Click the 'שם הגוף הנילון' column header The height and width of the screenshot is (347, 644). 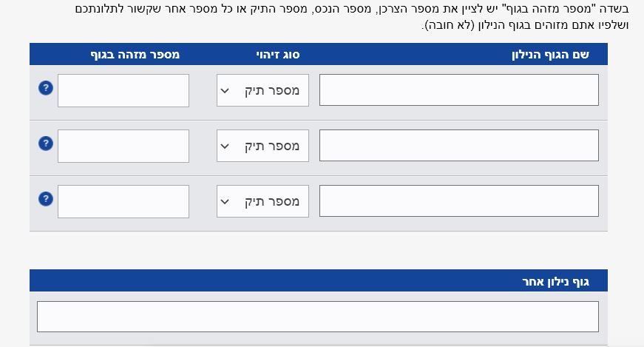tap(550, 55)
